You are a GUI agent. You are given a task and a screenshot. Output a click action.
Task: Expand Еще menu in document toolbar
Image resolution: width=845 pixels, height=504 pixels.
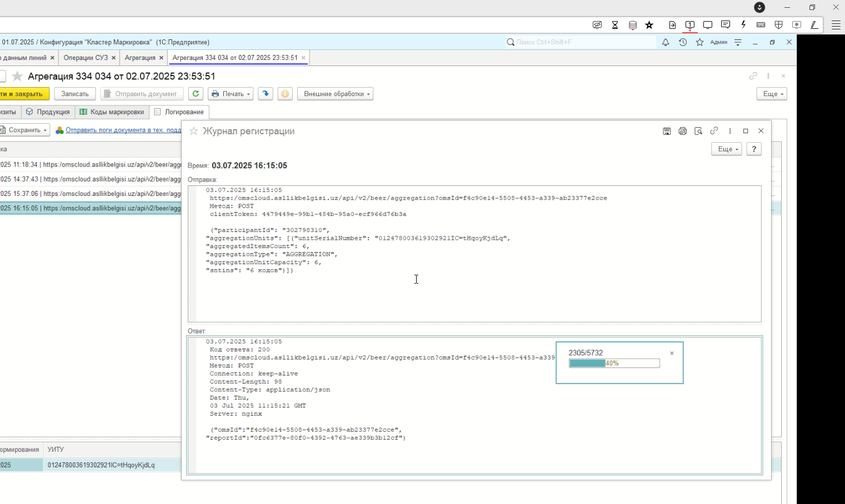pyautogui.click(x=772, y=94)
